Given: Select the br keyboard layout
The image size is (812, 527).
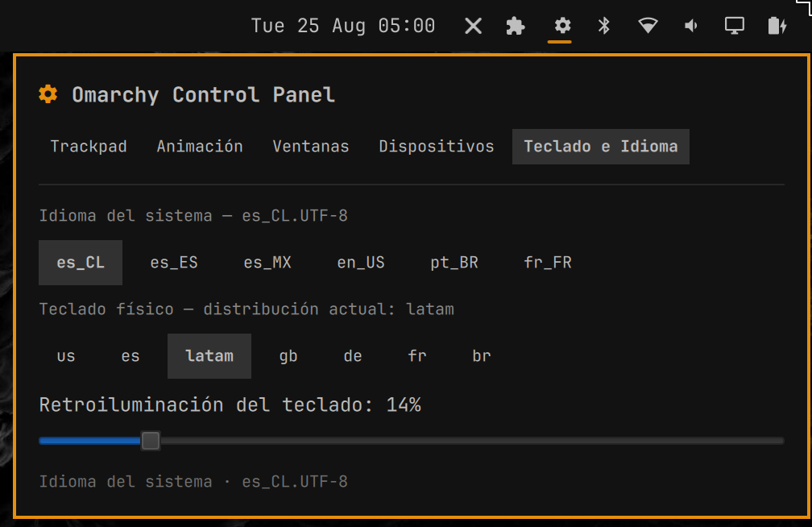Looking at the screenshot, I should pyautogui.click(x=482, y=356).
